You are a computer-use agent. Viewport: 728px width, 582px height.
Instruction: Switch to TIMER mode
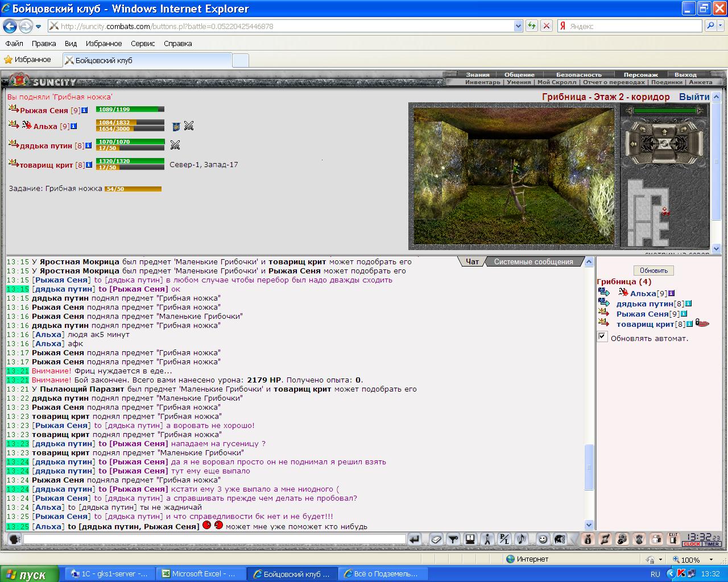click(712, 544)
